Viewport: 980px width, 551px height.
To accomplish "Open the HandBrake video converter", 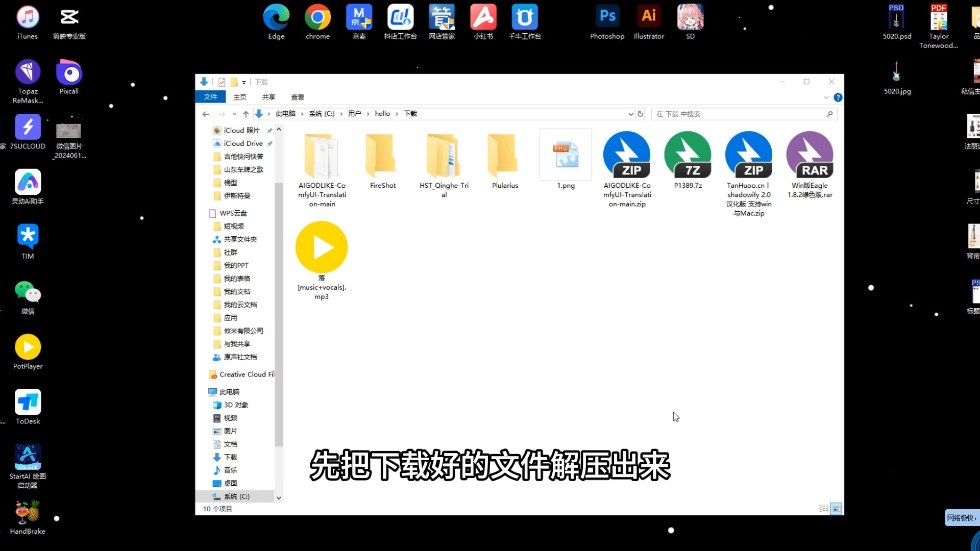I will 28,513.
